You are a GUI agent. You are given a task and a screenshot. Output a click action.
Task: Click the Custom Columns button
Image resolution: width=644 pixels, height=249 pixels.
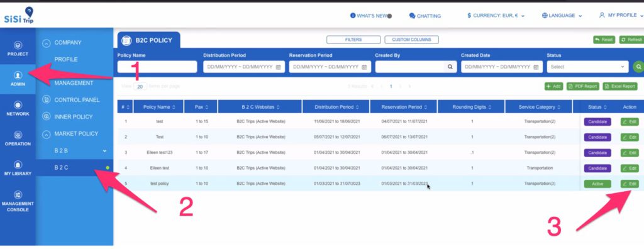(411, 40)
